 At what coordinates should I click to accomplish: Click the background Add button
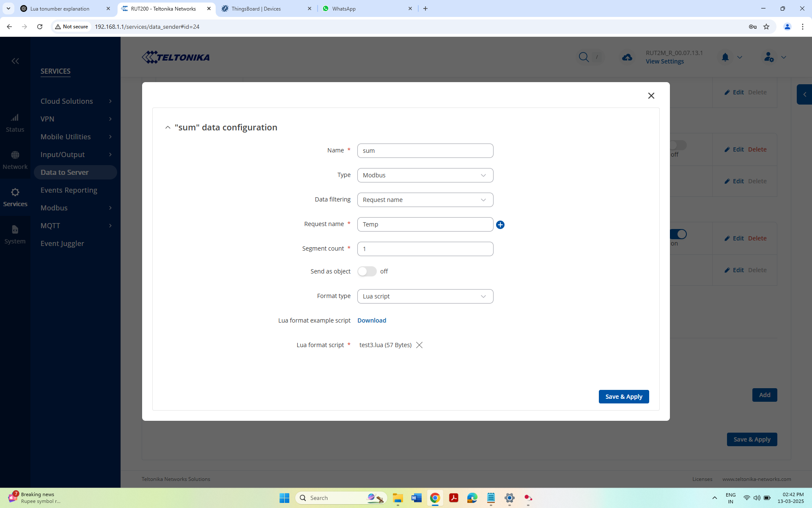click(x=765, y=395)
